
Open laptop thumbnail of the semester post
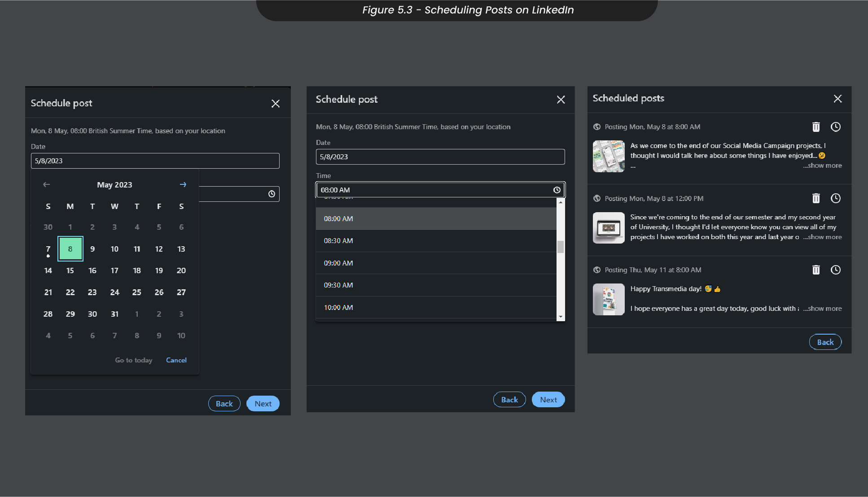tap(609, 228)
